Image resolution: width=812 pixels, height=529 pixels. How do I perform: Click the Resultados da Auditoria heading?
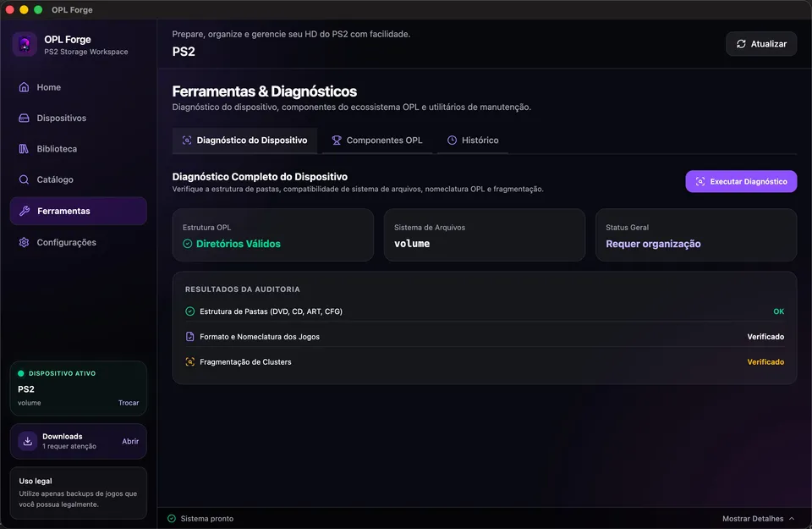tap(243, 289)
